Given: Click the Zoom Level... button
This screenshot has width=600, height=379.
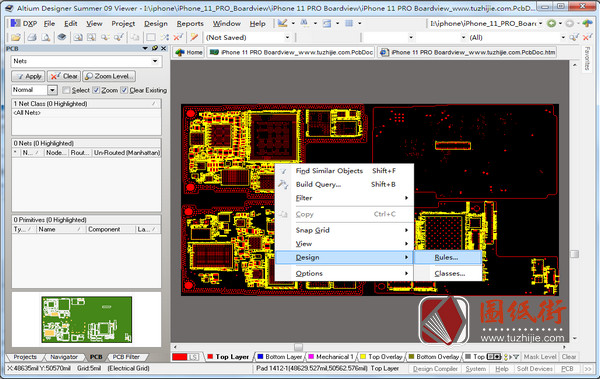Looking at the screenshot, I should pyautogui.click(x=109, y=76).
